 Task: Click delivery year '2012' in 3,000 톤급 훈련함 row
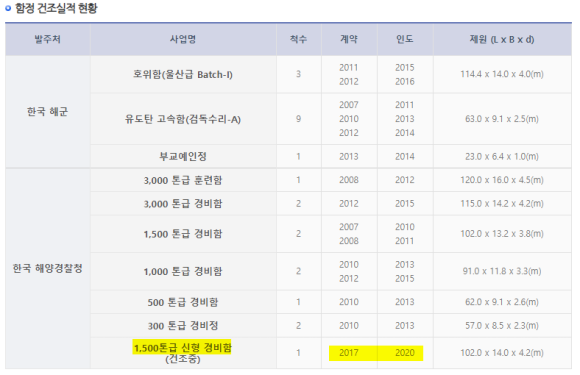(405, 180)
